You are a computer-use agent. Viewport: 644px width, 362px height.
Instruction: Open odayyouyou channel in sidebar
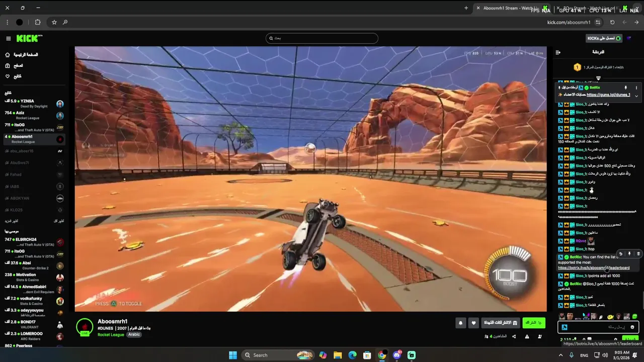[34, 313]
